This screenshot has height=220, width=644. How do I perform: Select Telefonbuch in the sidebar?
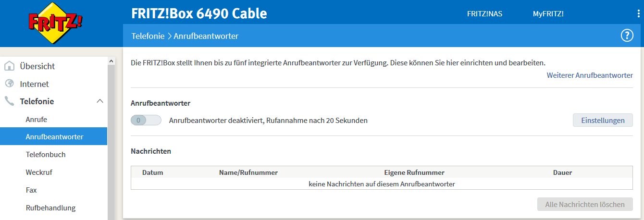46,155
